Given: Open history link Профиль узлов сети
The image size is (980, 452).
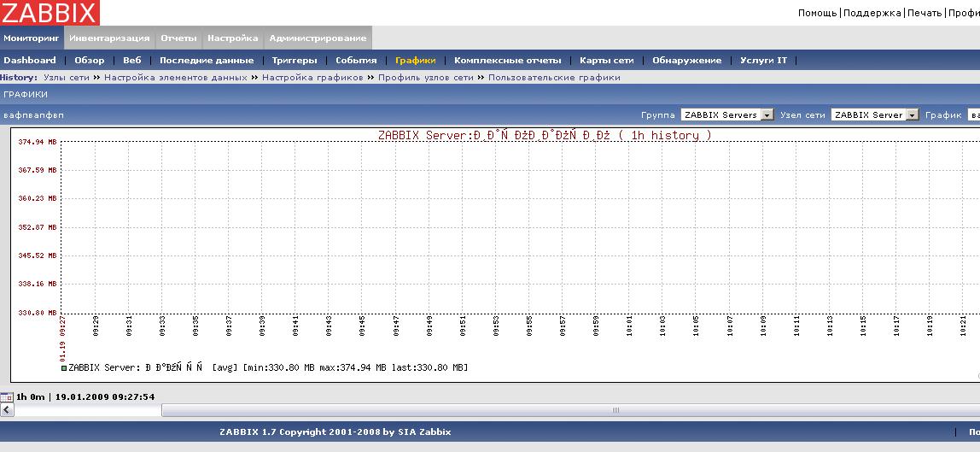Looking at the screenshot, I should click(426, 78).
